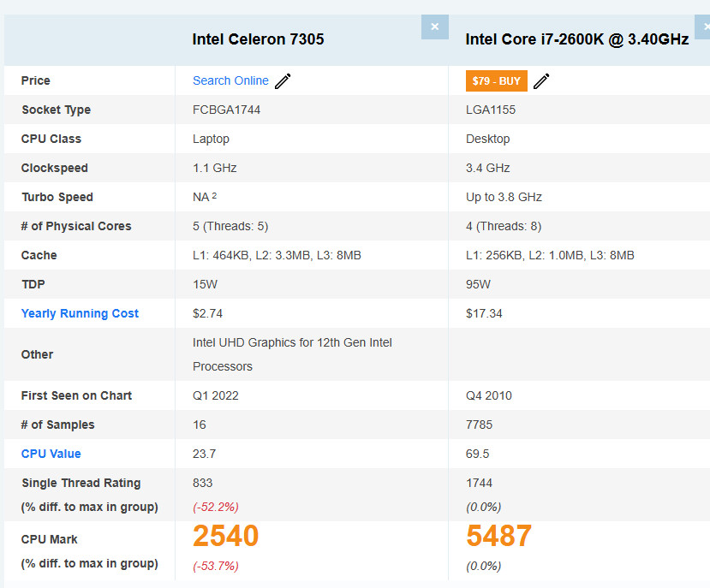Click the Intel UHD Graphics description text
Viewport: 710px width, 588px height.
pyautogui.click(x=292, y=342)
